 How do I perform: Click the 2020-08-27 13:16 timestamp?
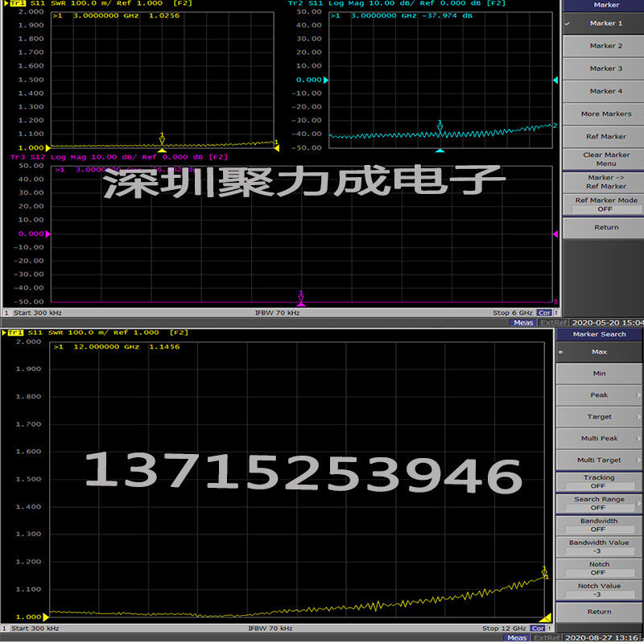[x=601, y=638]
